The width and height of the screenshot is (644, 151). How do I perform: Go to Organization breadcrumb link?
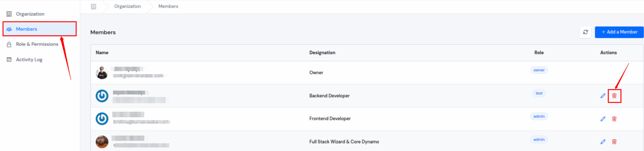[x=127, y=6]
